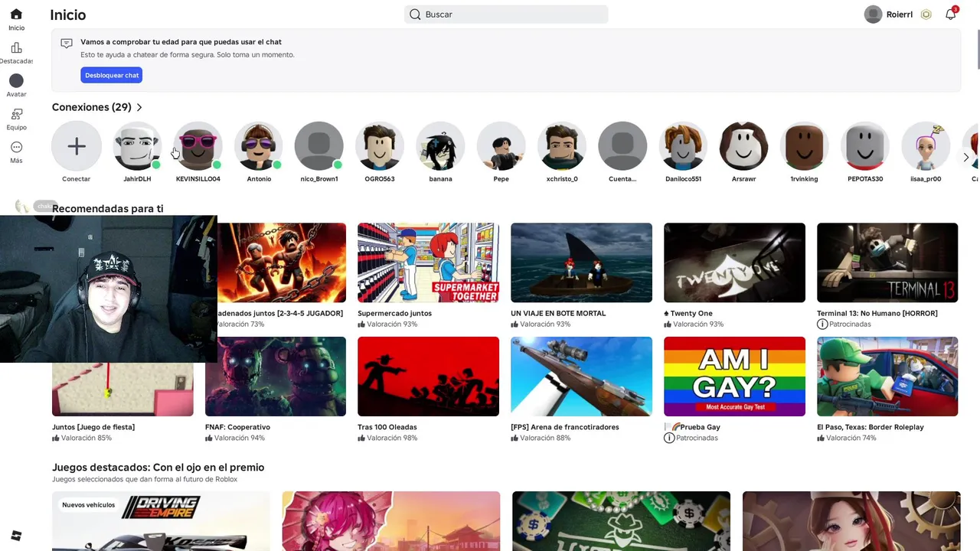Screen dimensions: 980x551
Task: Open the Más three-dots sidebar icon
Action: point(16,147)
